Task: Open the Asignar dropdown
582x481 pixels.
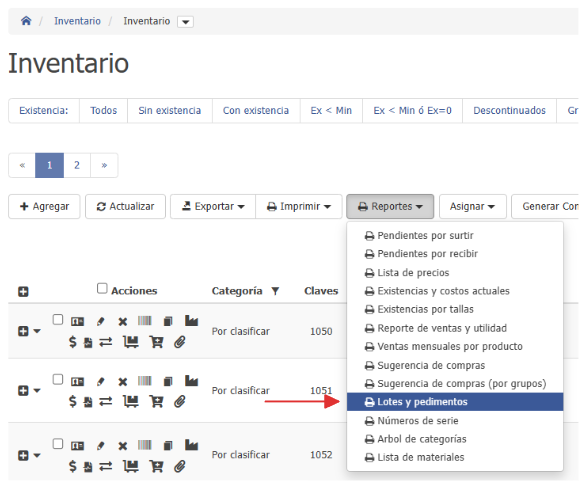Action: (473, 206)
